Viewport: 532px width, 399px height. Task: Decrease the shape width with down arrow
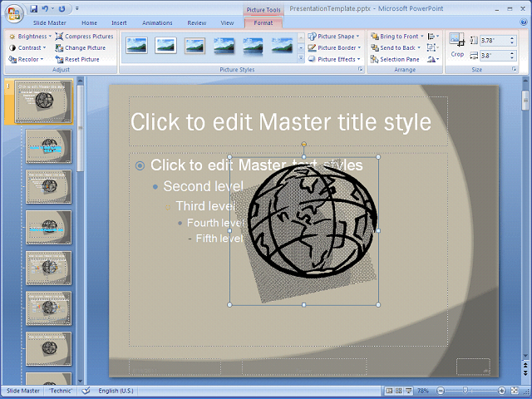point(512,58)
